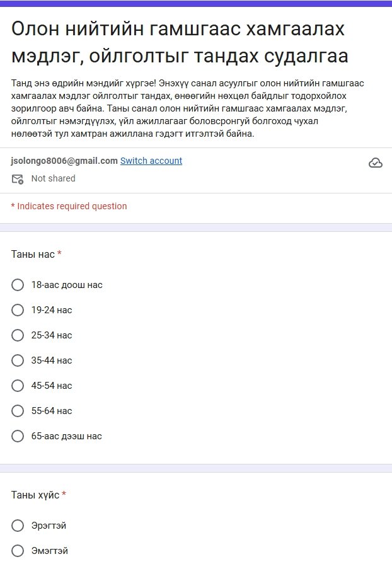This screenshot has height=576, width=392.
Task: Click the survey description paragraph
Action: (187, 108)
